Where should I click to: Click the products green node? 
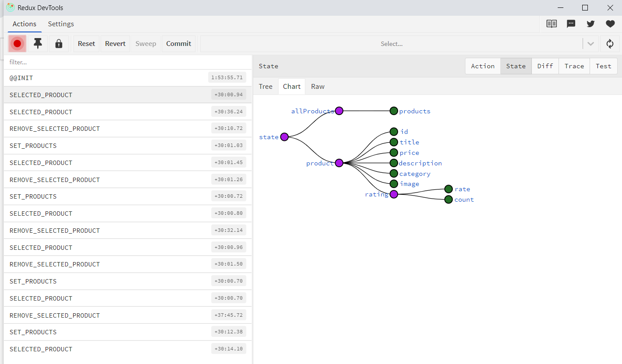click(394, 111)
